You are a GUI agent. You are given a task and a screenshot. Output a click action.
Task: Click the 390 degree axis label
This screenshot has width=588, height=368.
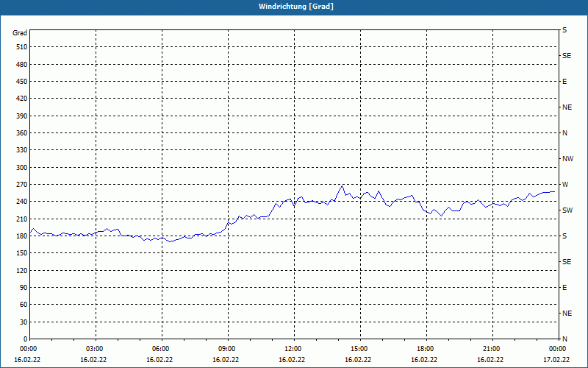(x=22, y=116)
